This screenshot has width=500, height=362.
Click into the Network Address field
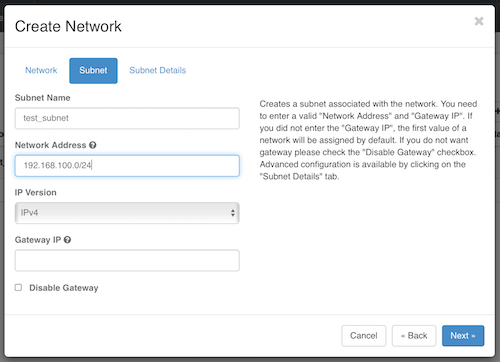point(127,166)
